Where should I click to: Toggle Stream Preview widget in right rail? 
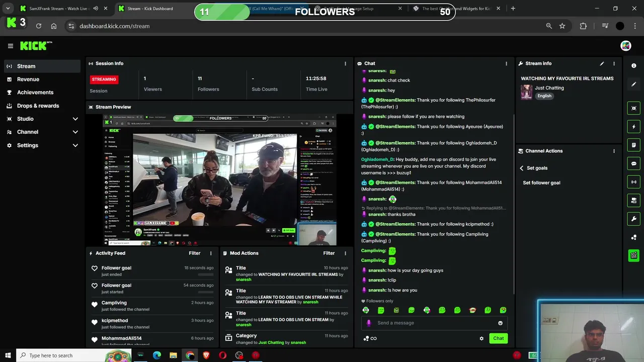[x=633, y=108]
